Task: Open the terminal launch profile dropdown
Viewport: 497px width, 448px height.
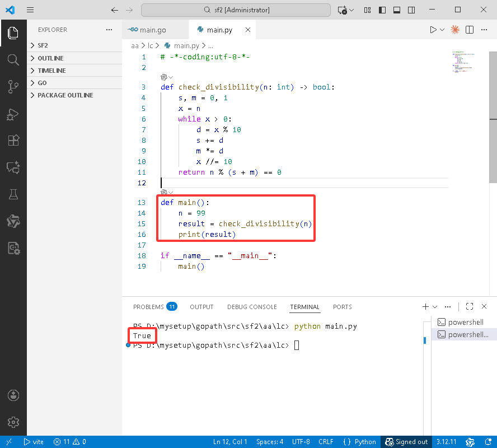Action: [x=435, y=306]
